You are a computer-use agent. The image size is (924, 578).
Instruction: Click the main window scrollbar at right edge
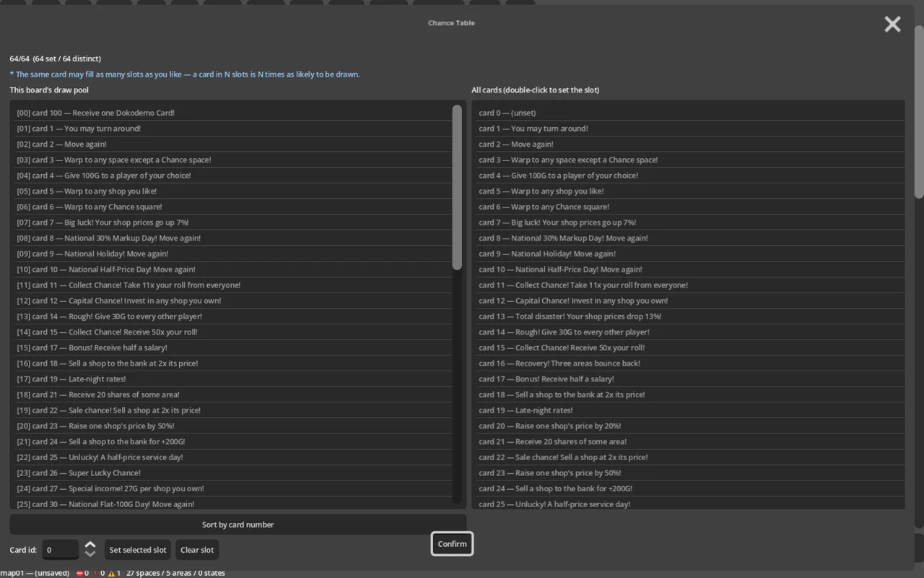tap(919, 112)
